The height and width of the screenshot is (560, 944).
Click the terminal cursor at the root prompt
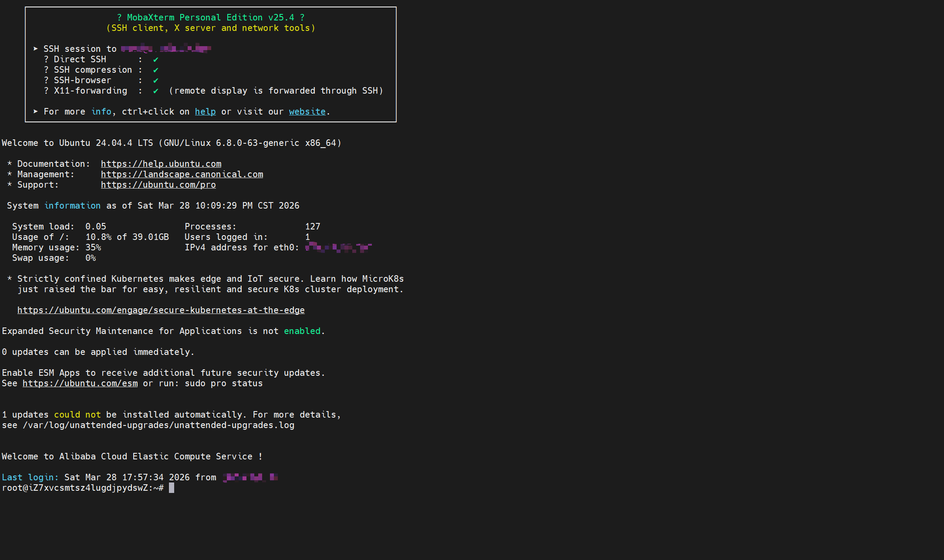[172, 488]
